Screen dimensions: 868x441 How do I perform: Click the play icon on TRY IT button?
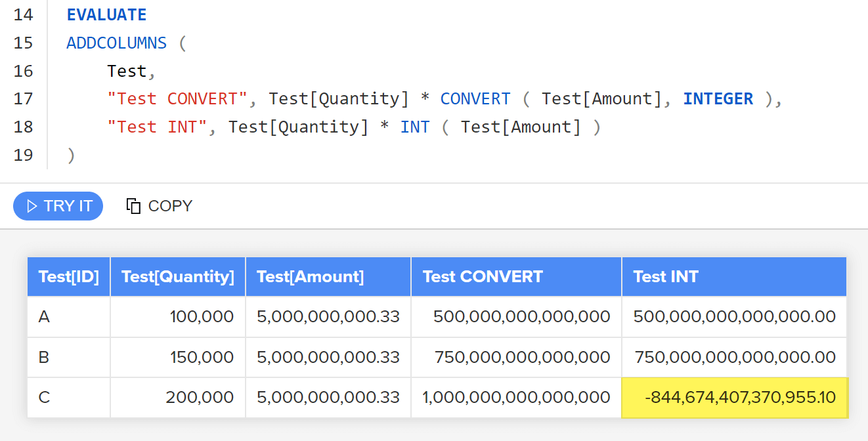pos(32,205)
